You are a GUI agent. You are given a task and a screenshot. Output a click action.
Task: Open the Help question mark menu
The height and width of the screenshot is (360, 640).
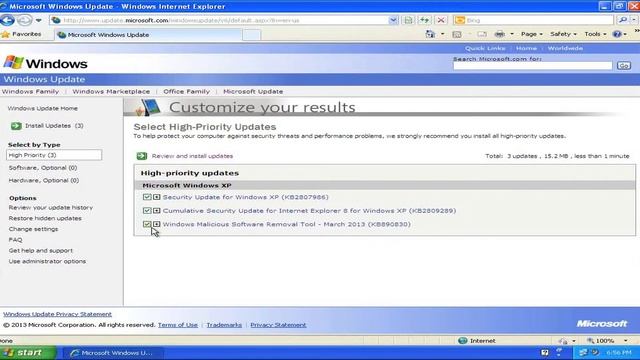pyautogui.click(x=619, y=34)
